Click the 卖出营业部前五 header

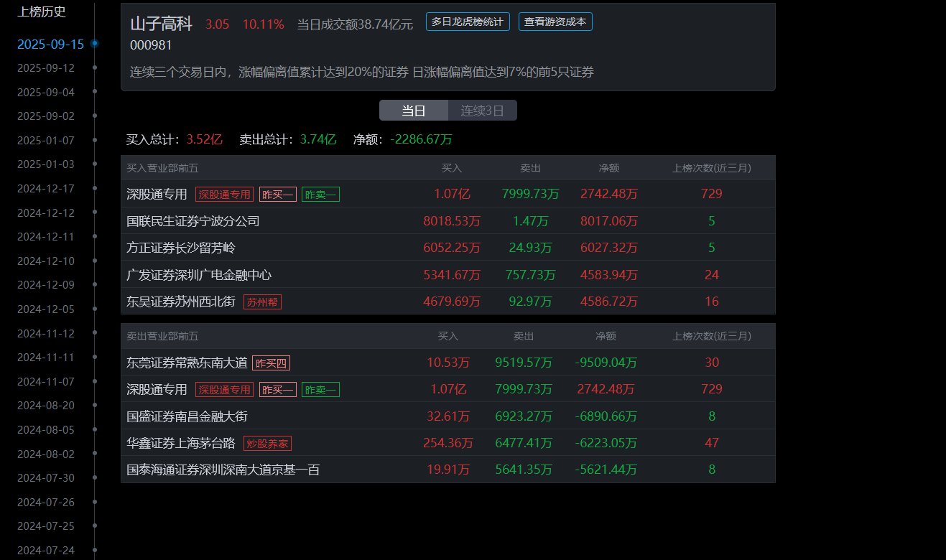coord(162,336)
